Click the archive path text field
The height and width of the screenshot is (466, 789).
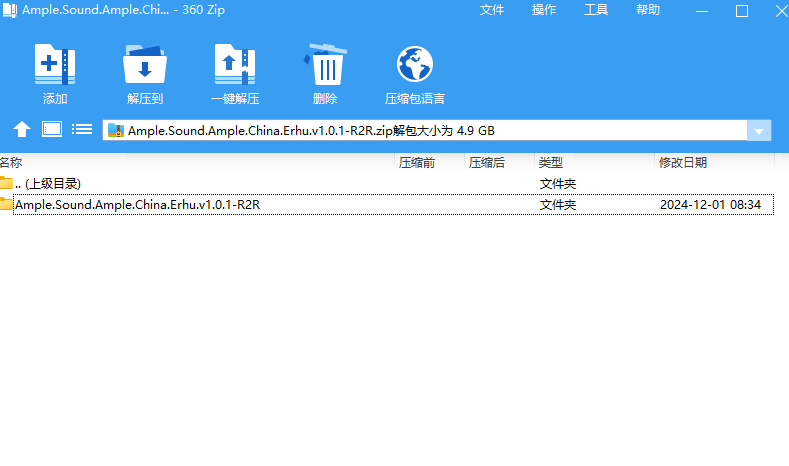point(425,131)
